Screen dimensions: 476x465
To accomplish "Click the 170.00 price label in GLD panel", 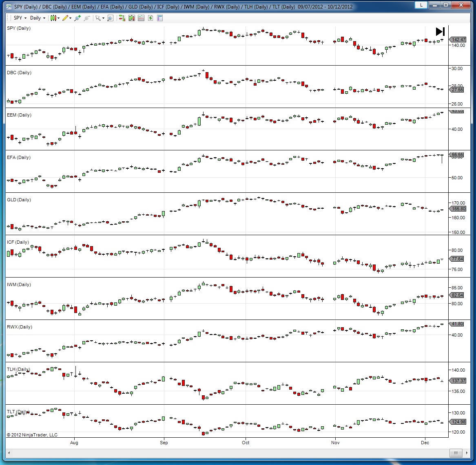I will pos(458,203).
